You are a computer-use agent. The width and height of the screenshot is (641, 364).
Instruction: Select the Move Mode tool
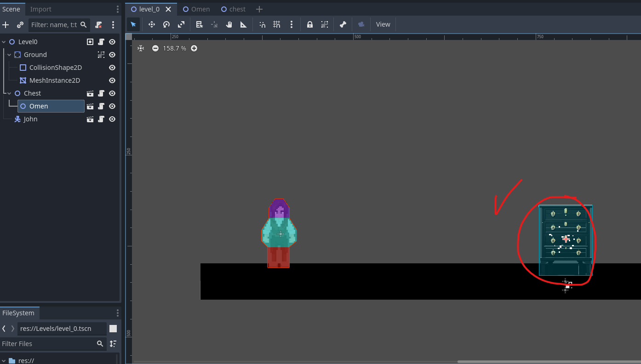click(151, 24)
